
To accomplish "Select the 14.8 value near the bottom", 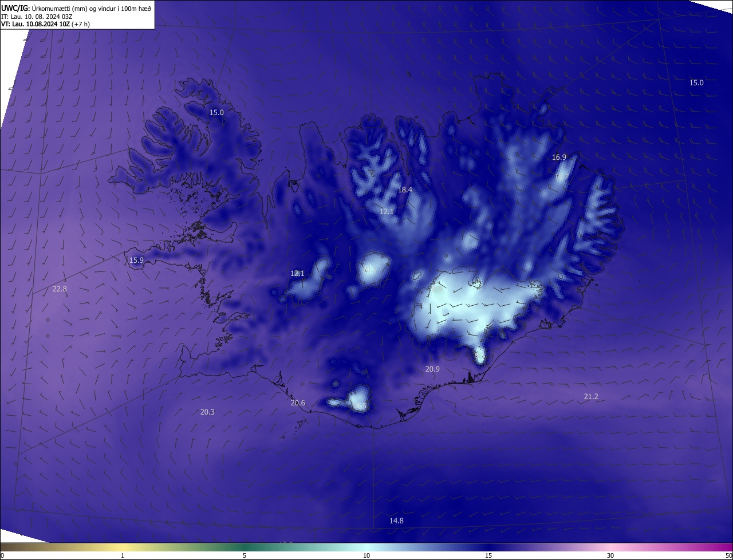I will click(x=396, y=521).
